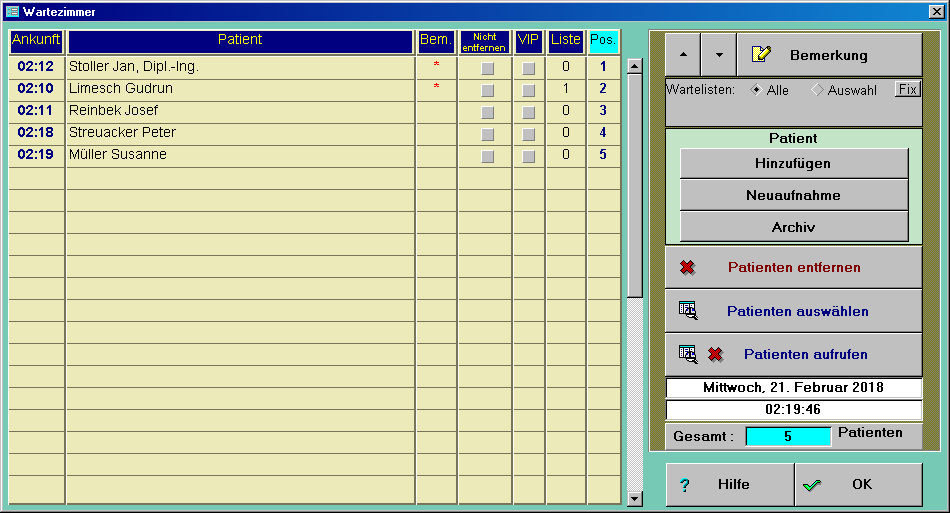Click Patienten auswählen with magnifier icon

(794, 311)
